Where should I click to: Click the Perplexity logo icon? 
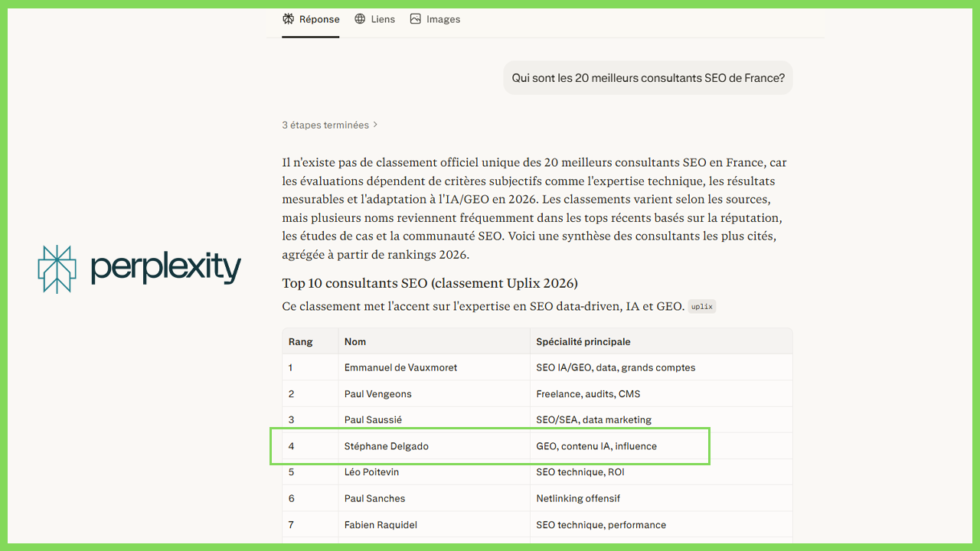click(x=57, y=269)
